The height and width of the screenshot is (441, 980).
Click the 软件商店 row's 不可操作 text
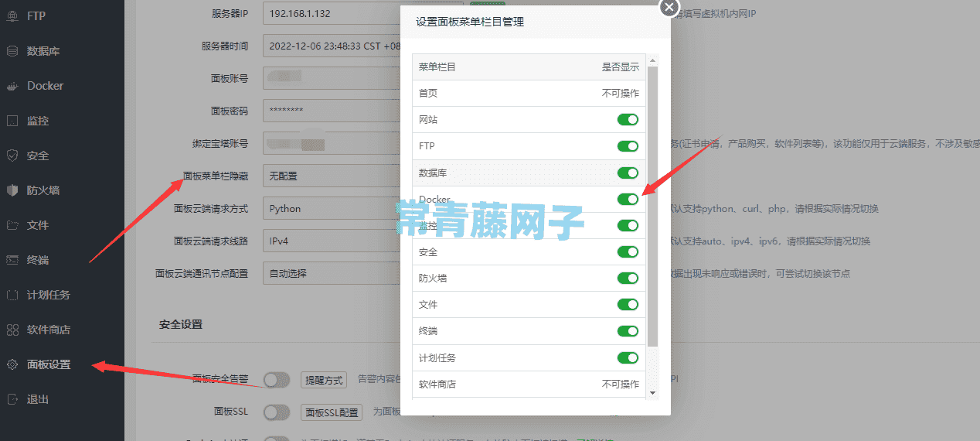pos(621,384)
